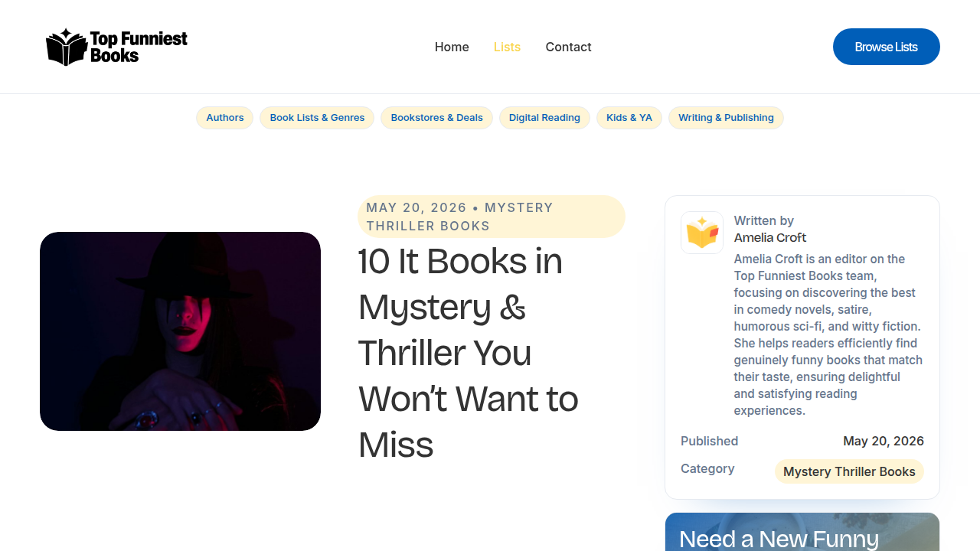Click the article date and category badge
980x551 pixels.
coord(492,217)
